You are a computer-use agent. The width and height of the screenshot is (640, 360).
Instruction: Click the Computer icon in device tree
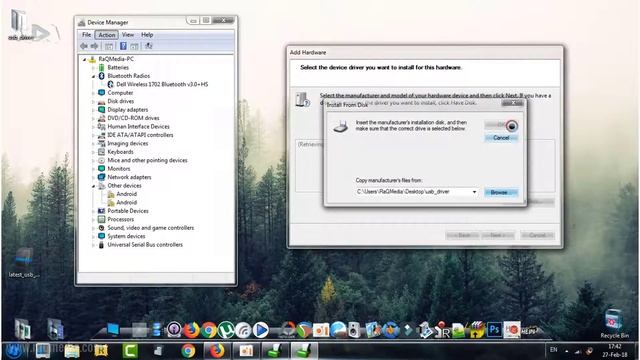[x=102, y=93]
